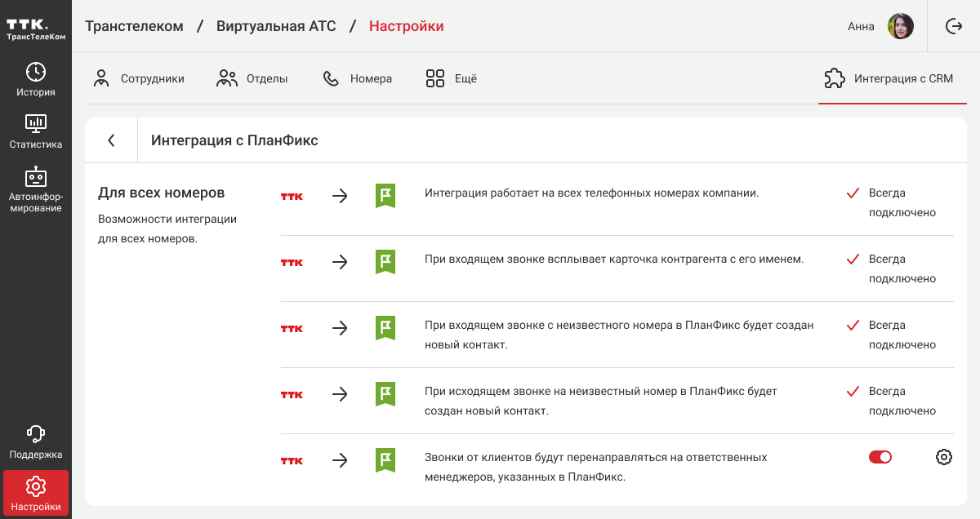Click Anna's profile avatar

900,26
